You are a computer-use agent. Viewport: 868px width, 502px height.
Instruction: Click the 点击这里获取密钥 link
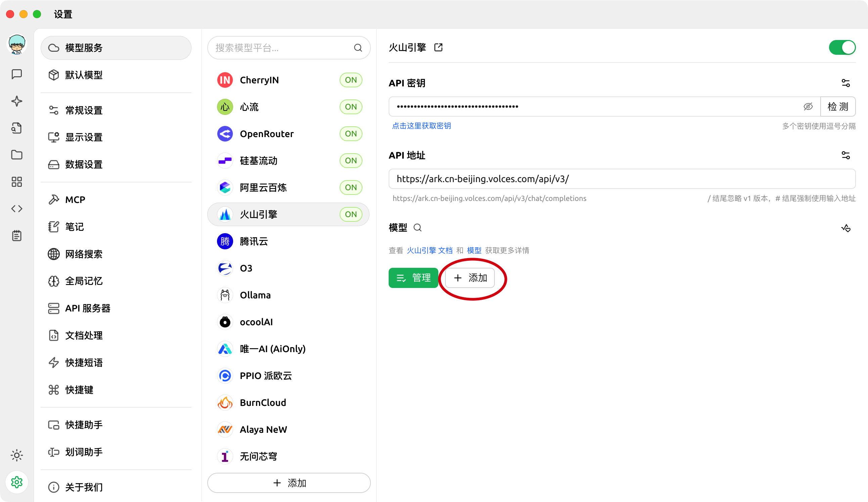pyautogui.click(x=421, y=126)
